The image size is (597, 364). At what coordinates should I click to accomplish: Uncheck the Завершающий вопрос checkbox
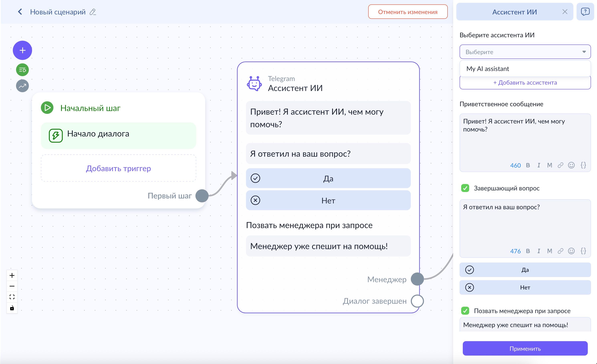[x=465, y=188]
